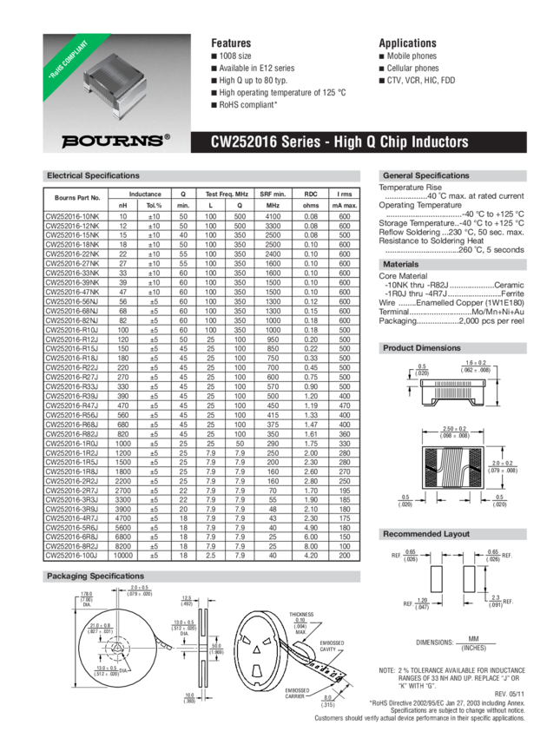Click 'High operating temperature of 125 °C'
This screenshot has width=560, height=738.
pyautogui.click(x=279, y=93)
